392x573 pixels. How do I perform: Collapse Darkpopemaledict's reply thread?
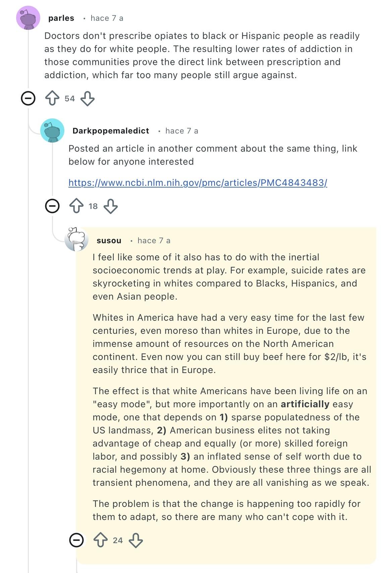pyautogui.click(x=52, y=206)
